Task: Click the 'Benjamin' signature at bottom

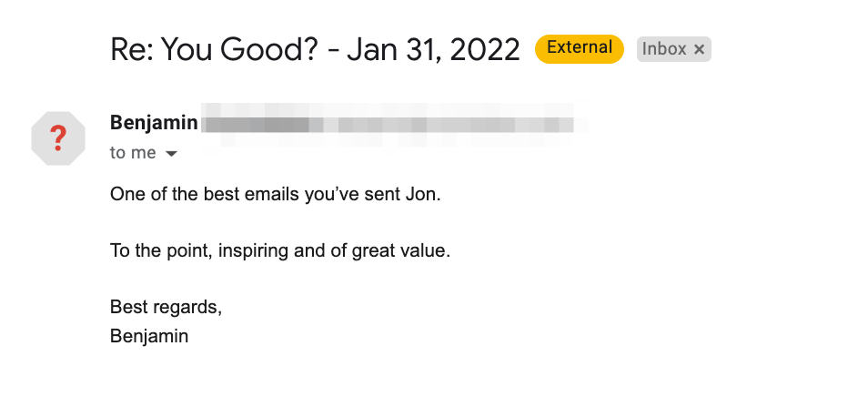Action: pos(149,336)
